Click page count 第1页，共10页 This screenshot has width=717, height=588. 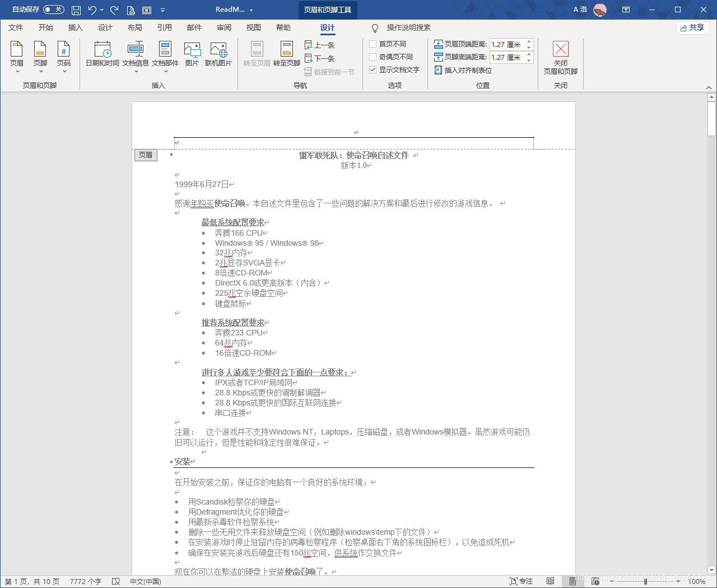(x=32, y=581)
